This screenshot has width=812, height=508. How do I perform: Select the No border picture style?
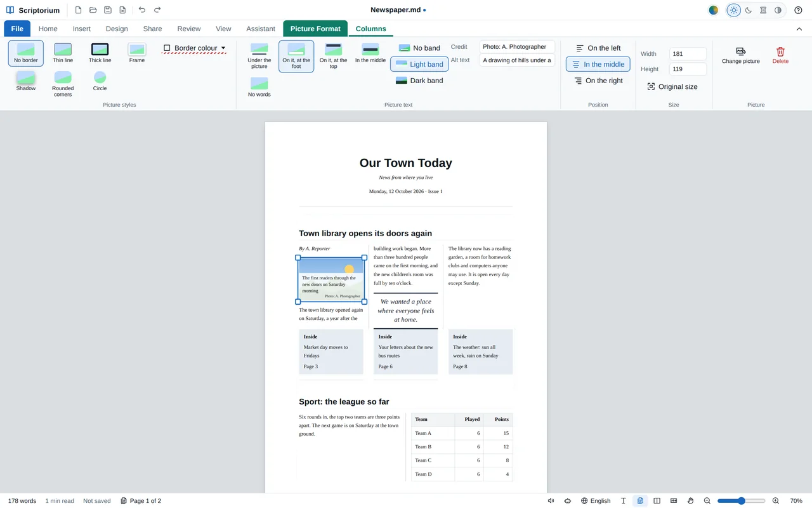(x=26, y=53)
